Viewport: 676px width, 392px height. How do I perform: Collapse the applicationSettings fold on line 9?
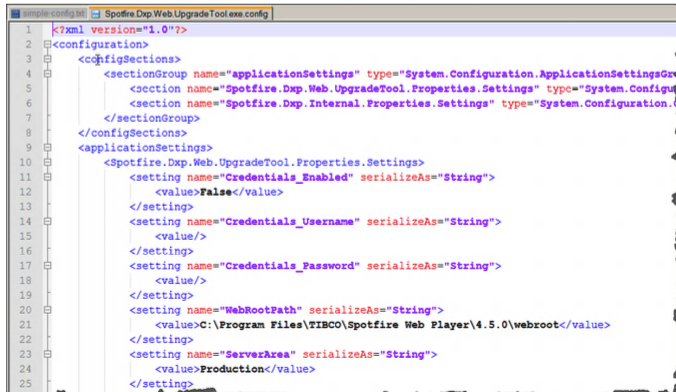[x=47, y=147]
